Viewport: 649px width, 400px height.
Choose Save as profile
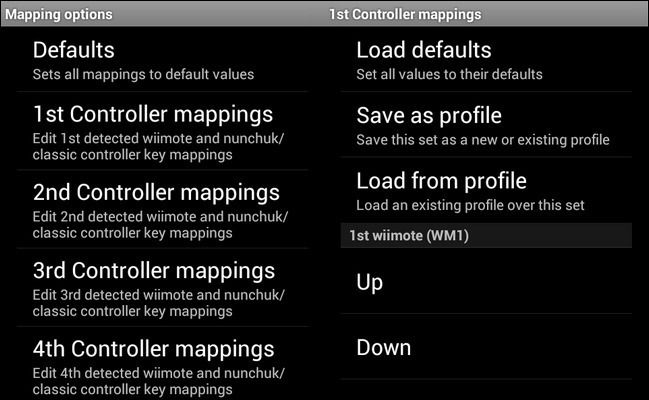click(x=428, y=115)
